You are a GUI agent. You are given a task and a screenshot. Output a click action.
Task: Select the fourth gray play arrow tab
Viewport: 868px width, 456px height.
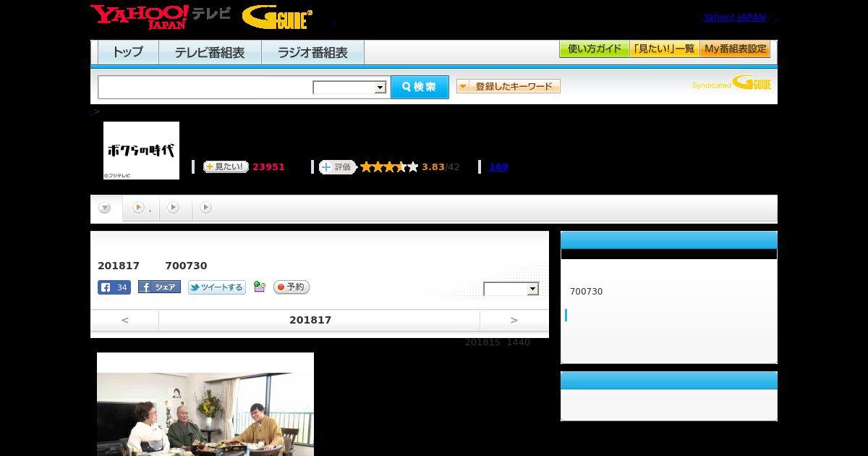pyautogui.click(x=206, y=208)
